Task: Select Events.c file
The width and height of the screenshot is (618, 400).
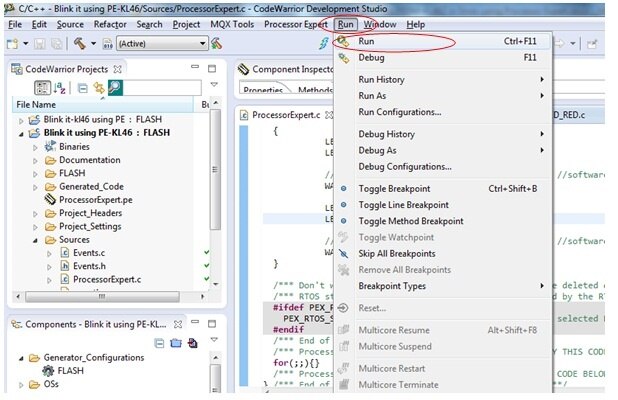Action: [x=89, y=253]
